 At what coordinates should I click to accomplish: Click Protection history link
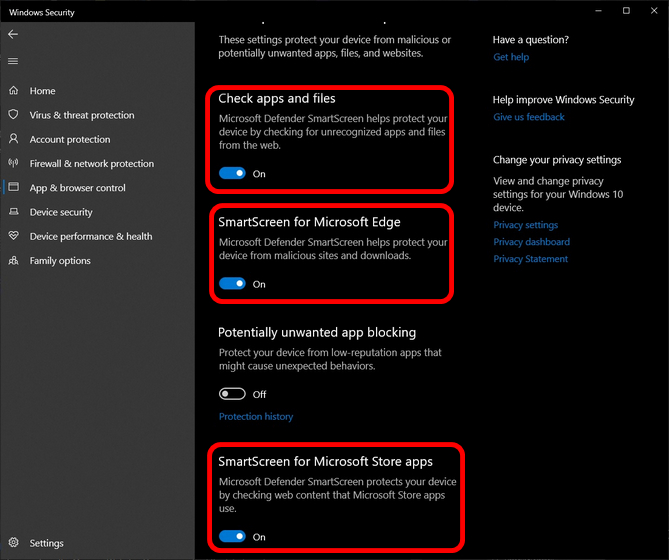[256, 417]
